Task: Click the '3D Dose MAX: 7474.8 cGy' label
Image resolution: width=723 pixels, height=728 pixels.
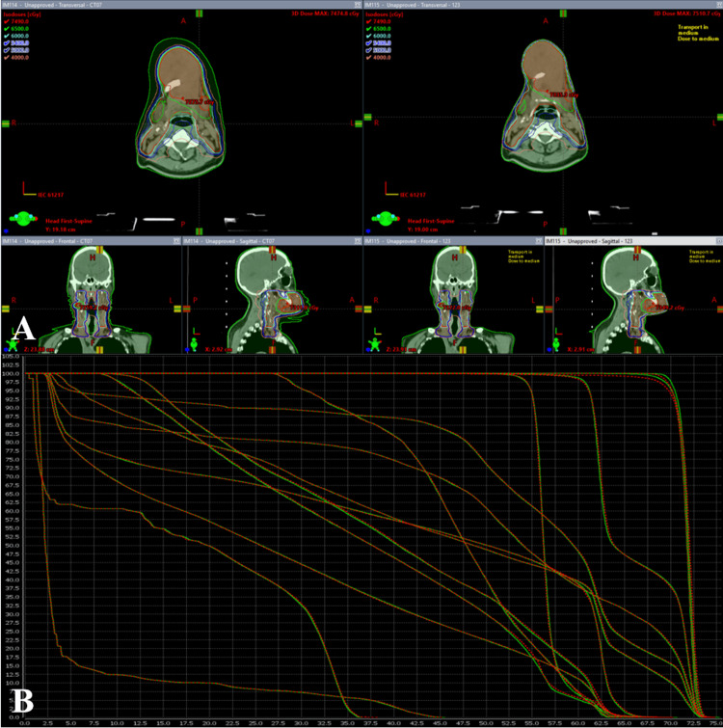Action: [x=325, y=13]
